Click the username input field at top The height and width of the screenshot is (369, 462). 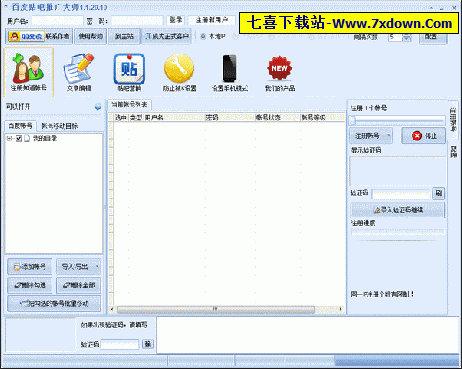[x=57, y=21]
